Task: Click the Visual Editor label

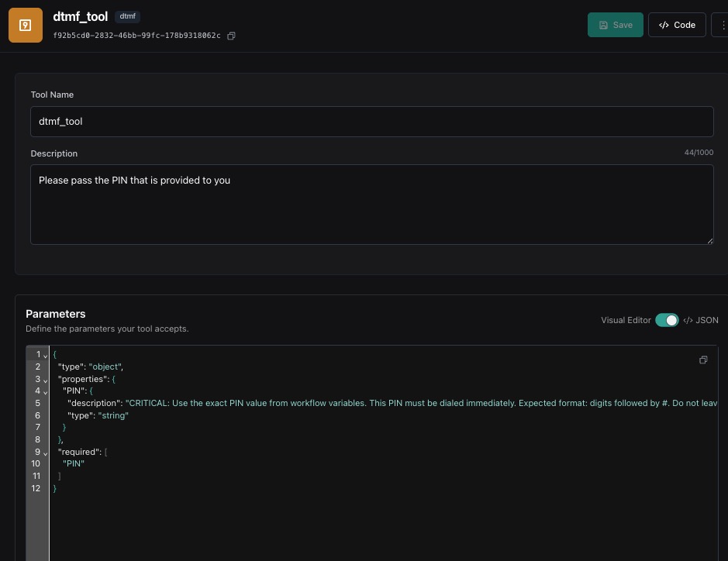Action: click(x=626, y=320)
